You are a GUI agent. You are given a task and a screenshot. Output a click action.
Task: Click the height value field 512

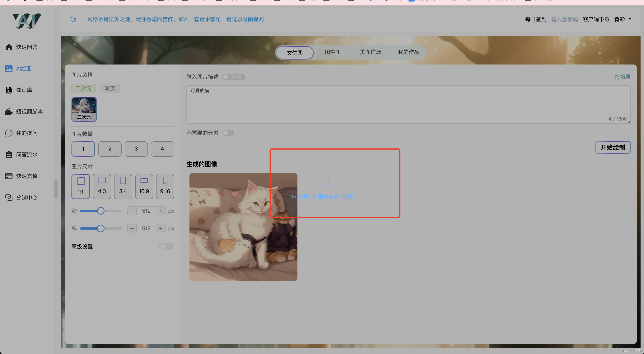pos(146,228)
